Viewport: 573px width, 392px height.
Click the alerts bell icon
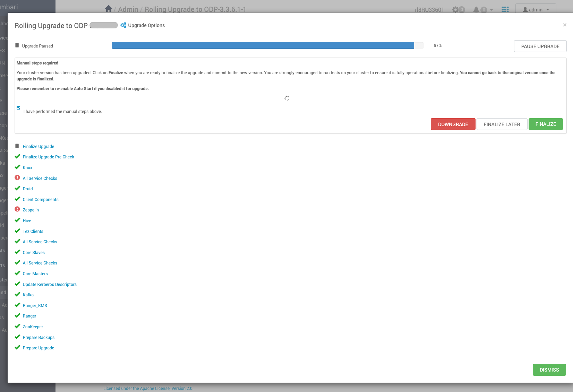tap(476, 9)
